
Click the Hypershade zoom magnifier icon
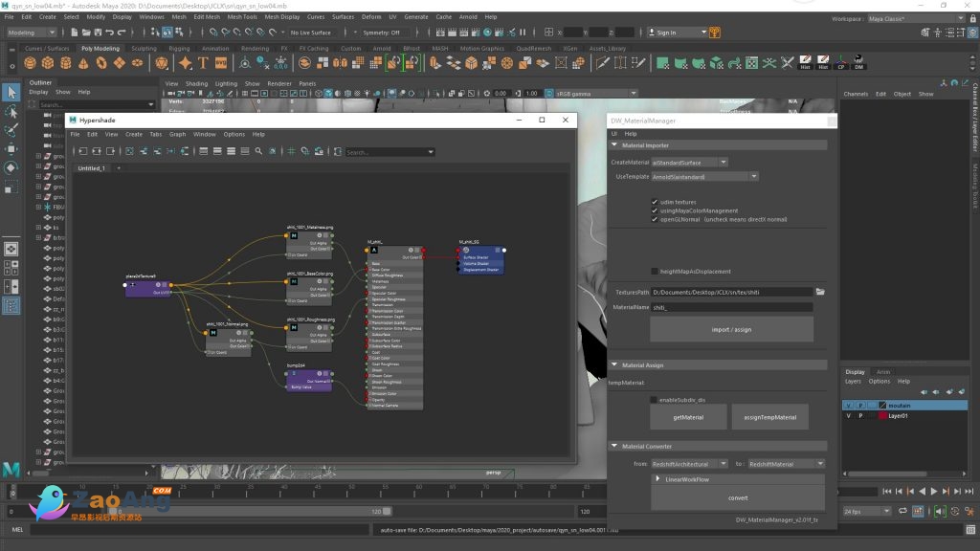[x=258, y=152]
